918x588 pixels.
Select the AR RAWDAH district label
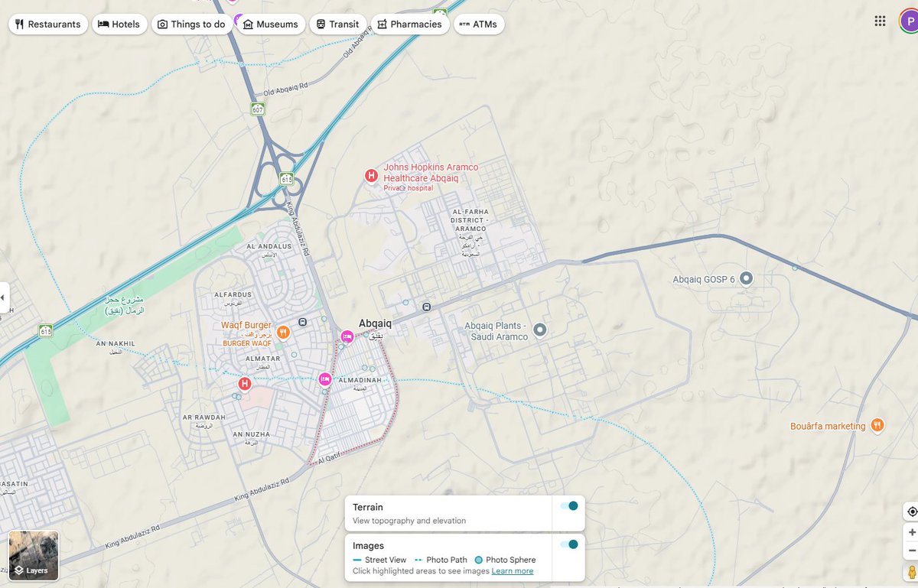(x=204, y=417)
